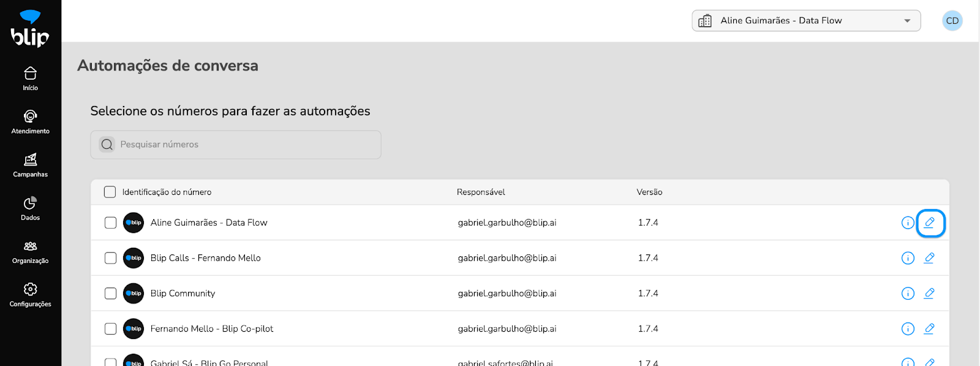Click Blip avatar of Blip Community row
The height and width of the screenshot is (366, 980).
[x=134, y=294]
